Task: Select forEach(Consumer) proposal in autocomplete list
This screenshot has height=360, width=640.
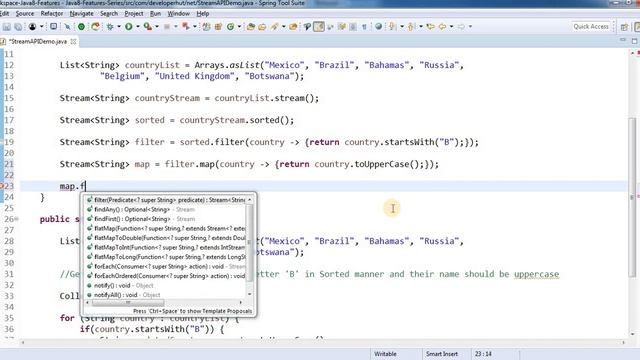Action: pos(166,266)
